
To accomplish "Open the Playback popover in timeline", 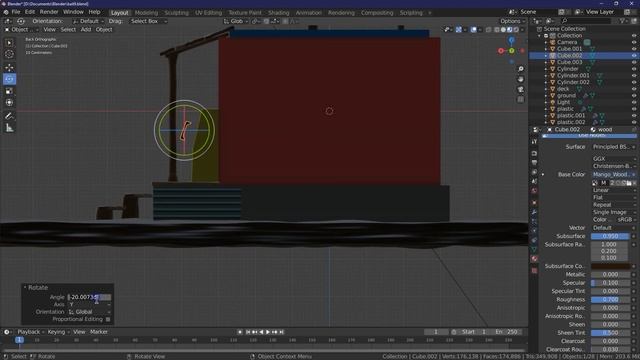I will (31, 332).
